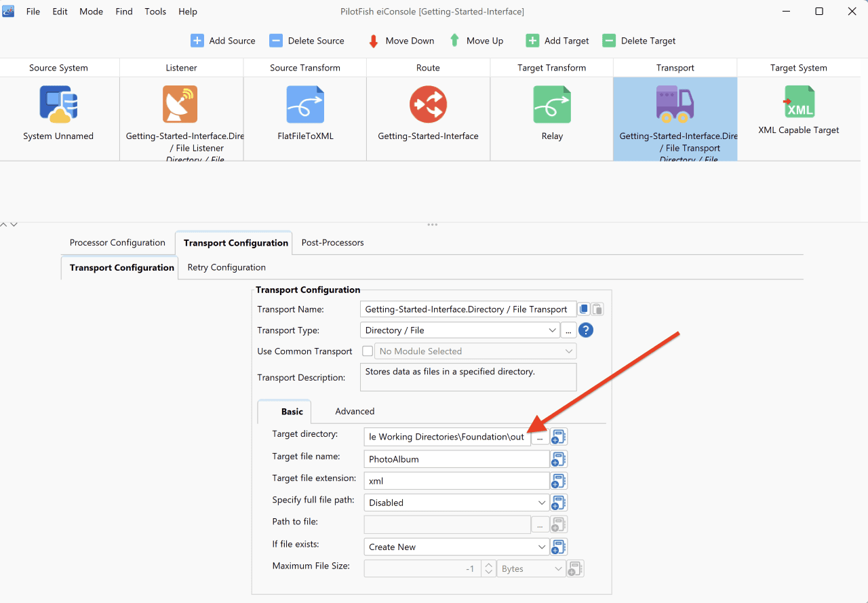868x603 pixels.
Task: Click the expression icon for Target file name
Action: coord(559,459)
